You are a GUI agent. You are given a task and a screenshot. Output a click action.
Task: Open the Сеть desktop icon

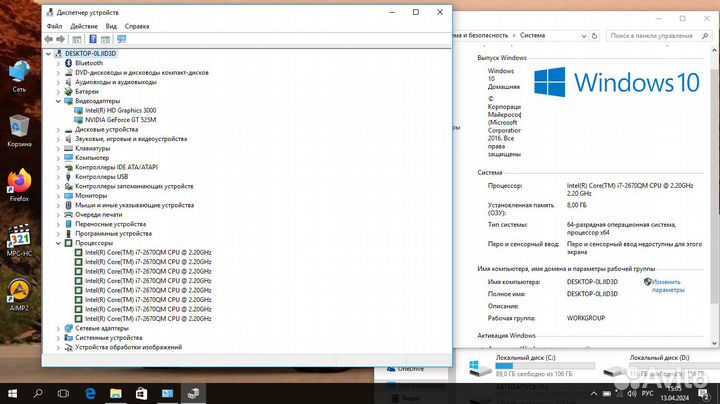pyautogui.click(x=19, y=77)
